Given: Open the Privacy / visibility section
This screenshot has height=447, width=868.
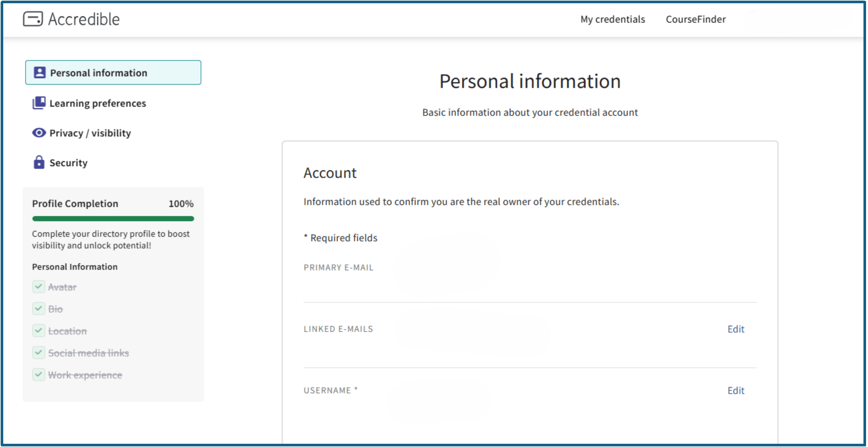Looking at the screenshot, I should 90,133.
